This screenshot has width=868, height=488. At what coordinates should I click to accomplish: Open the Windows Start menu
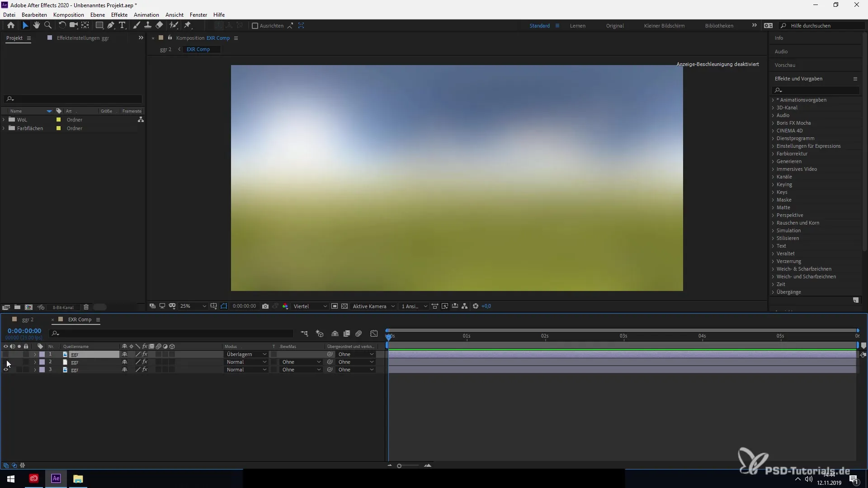coord(11,479)
